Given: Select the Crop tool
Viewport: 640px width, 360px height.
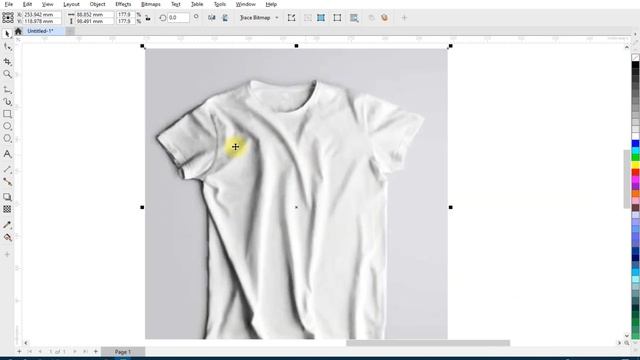Looking at the screenshot, I should click(7, 61).
